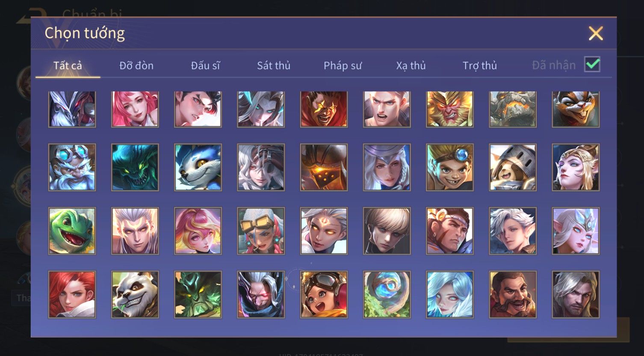This screenshot has width=644, height=356.
Task: Select the girl with aviator goggles
Action: [x=324, y=294]
